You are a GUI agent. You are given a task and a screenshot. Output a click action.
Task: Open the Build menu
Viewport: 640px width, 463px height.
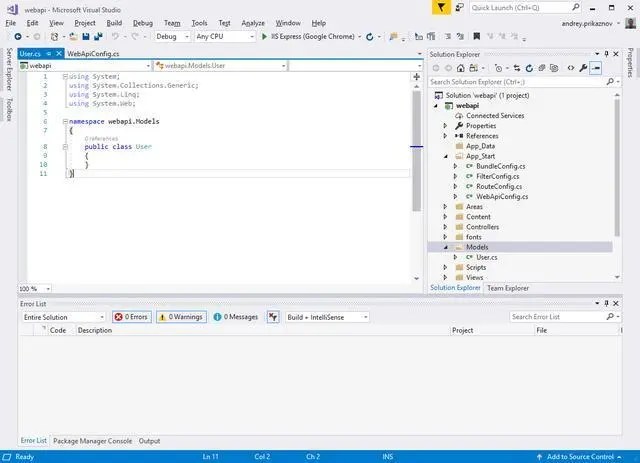pyautogui.click(x=114, y=22)
